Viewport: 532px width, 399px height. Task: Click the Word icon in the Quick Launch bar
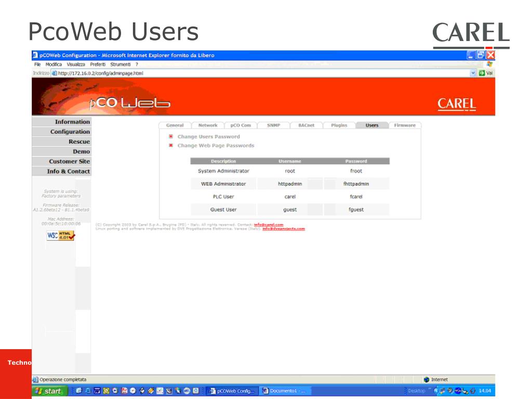[x=97, y=391]
